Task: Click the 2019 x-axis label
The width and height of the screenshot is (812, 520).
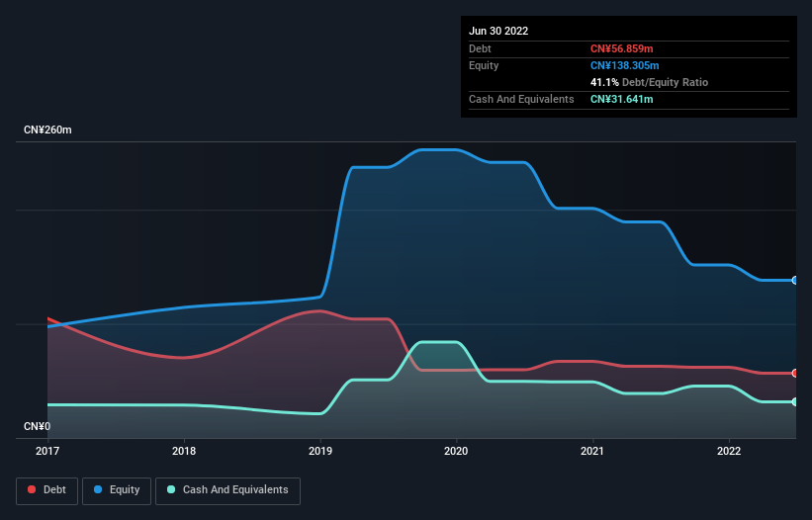Action: pyautogui.click(x=320, y=451)
